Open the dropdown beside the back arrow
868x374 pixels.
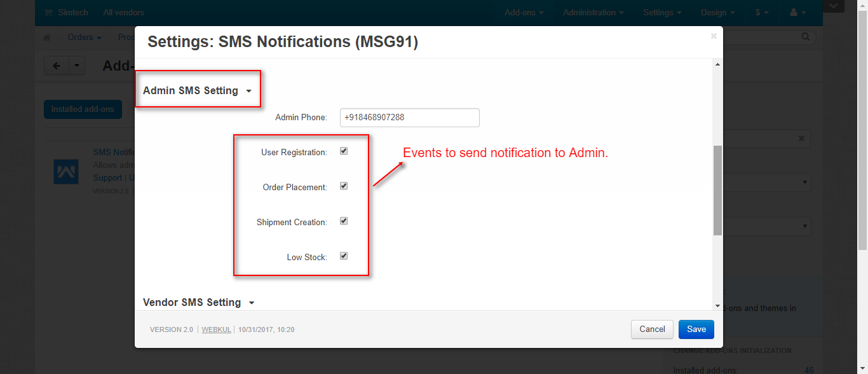coord(77,66)
